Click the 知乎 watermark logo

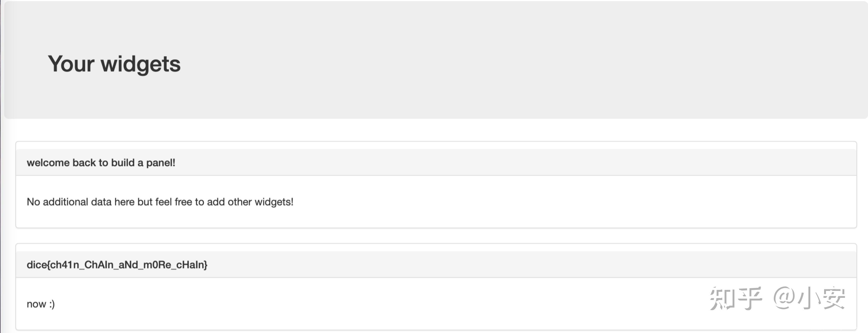click(x=735, y=298)
